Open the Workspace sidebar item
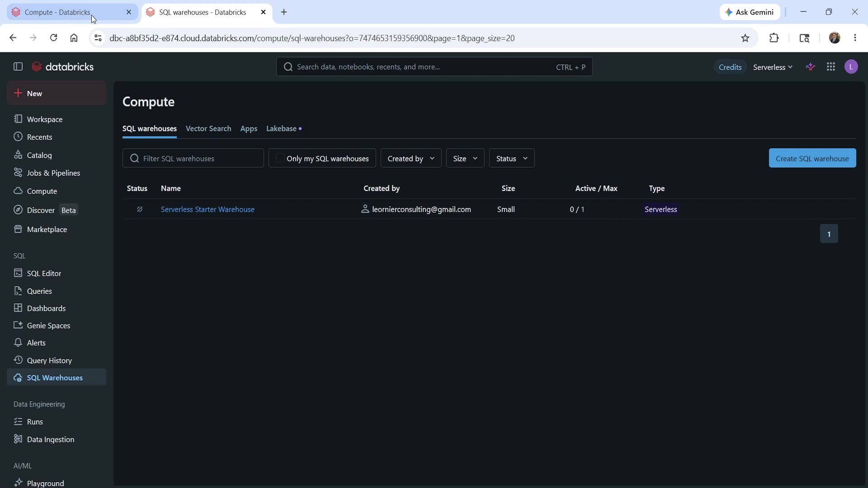 coord(57,119)
